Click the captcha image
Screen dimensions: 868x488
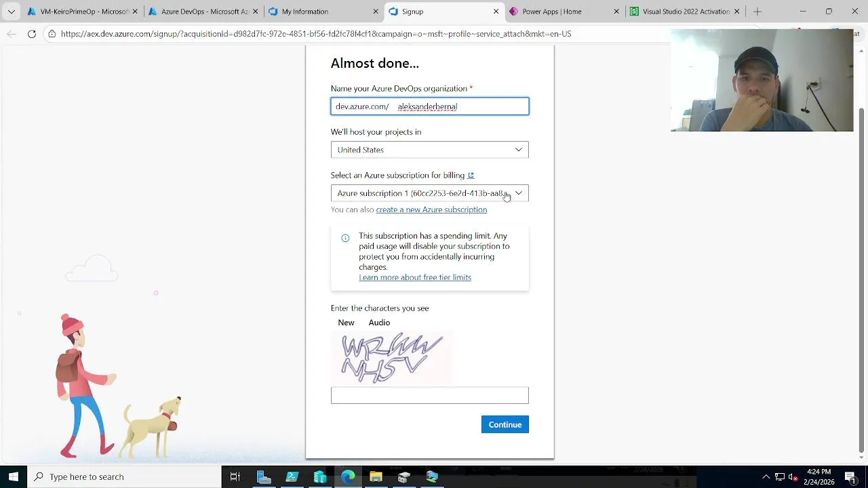click(x=392, y=358)
